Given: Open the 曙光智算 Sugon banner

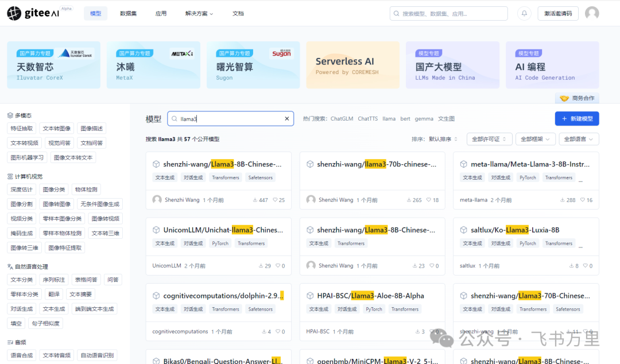Looking at the screenshot, I should (x=253, y=65).
